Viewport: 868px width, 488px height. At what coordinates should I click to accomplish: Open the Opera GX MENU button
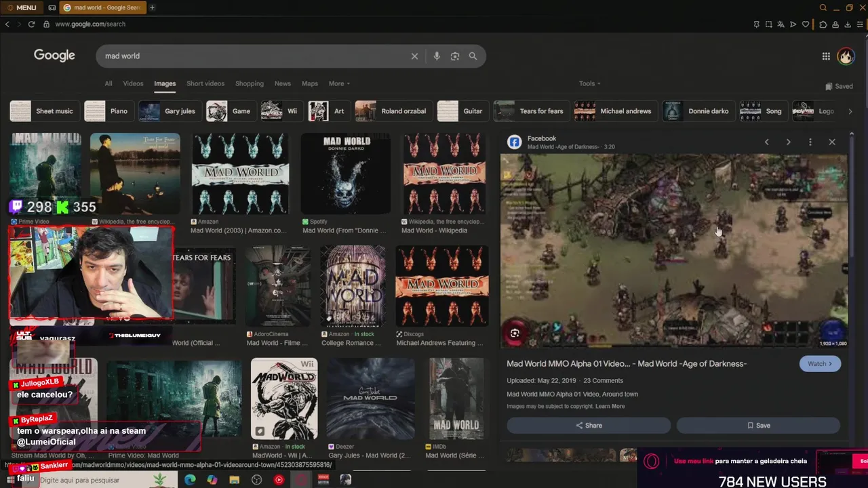[x=21, y=7]
